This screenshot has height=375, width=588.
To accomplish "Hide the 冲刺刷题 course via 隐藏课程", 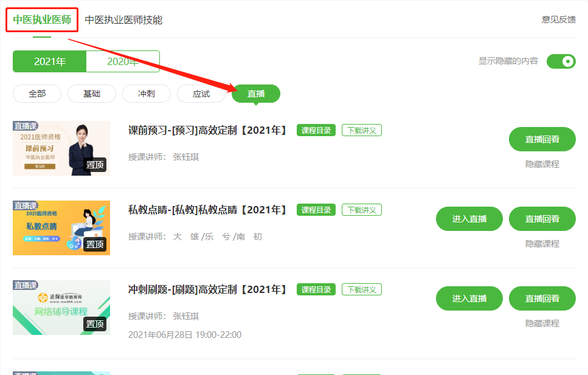I will click(x=542, y=323).
